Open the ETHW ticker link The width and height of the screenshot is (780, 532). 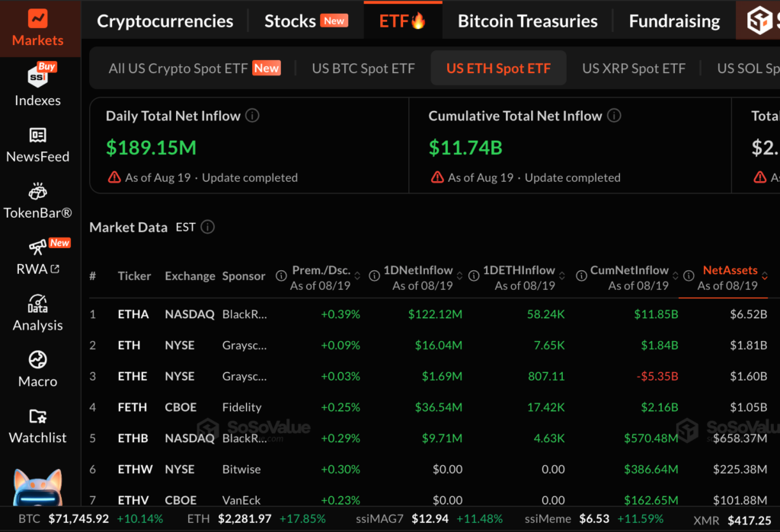point(136,470)
